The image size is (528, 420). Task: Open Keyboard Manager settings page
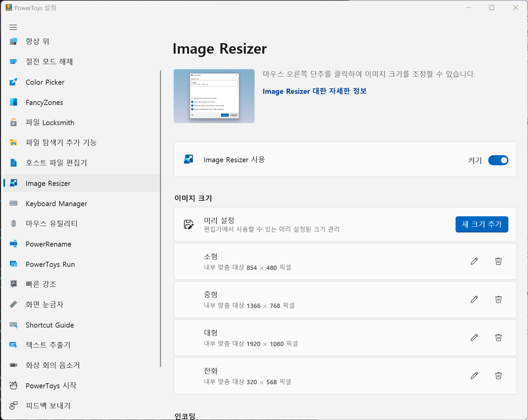82,203
